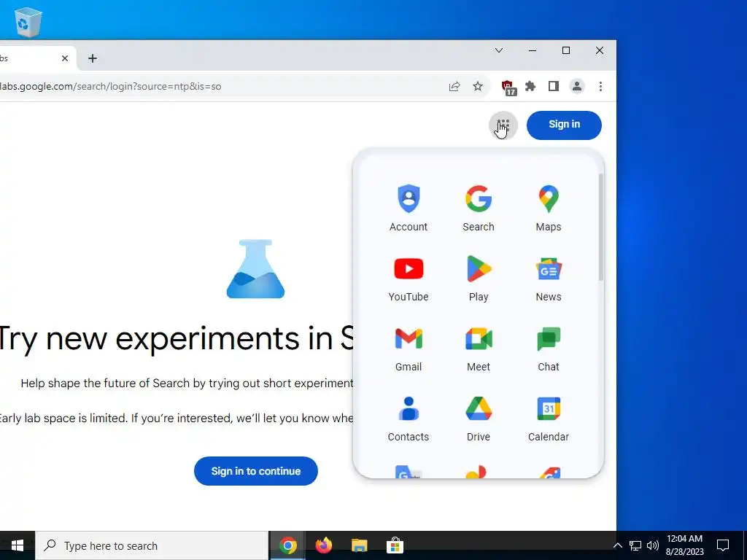The image size is (747, 560).
Task: Open Google Contacts app icon
Action: 409,418
